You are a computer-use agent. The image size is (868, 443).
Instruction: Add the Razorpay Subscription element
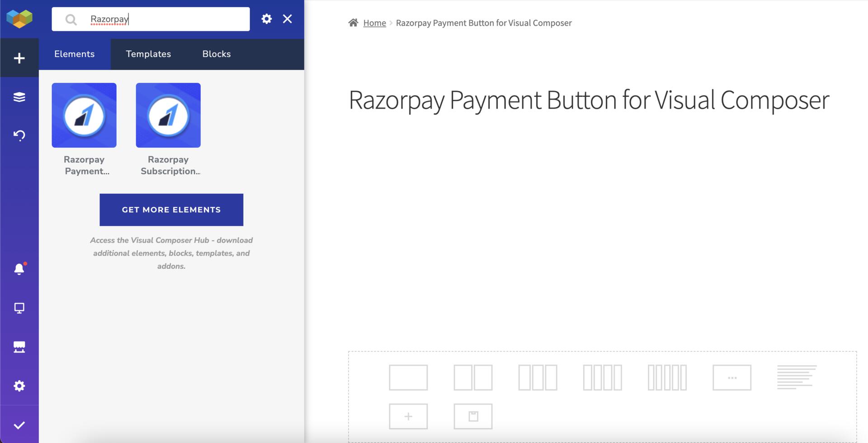[x=168, y=115]
